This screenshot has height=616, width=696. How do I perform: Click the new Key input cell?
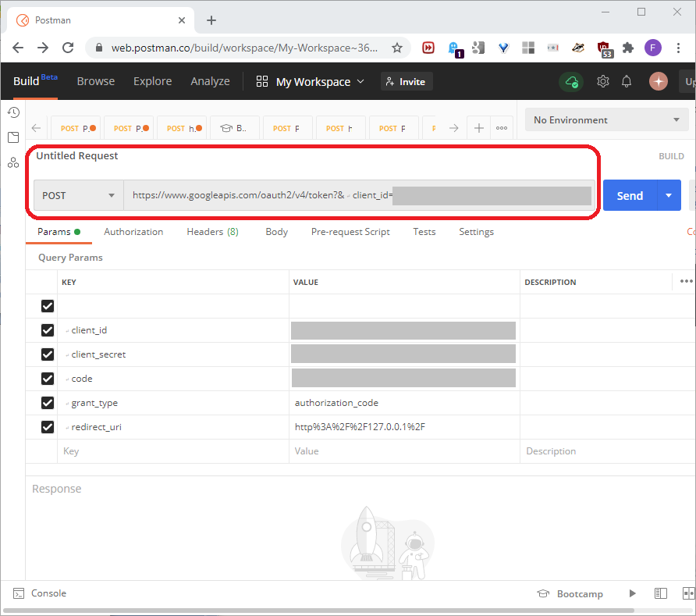[x=172, y=451]
